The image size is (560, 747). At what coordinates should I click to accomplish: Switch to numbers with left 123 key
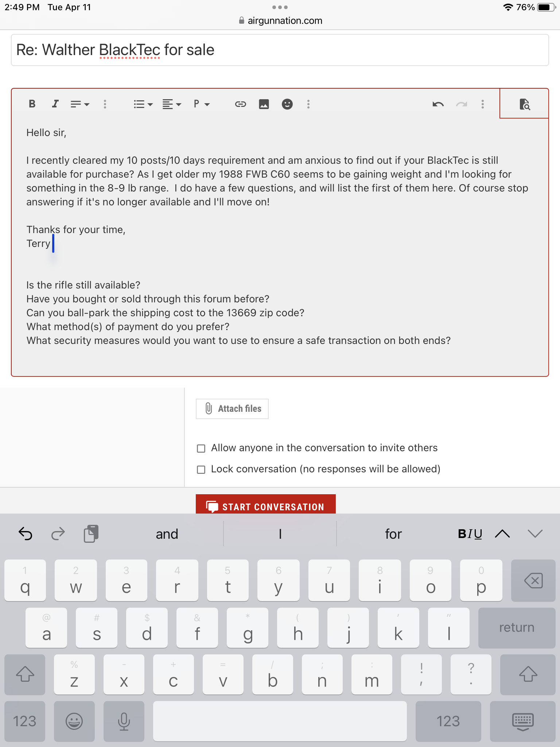pos(25,721)
